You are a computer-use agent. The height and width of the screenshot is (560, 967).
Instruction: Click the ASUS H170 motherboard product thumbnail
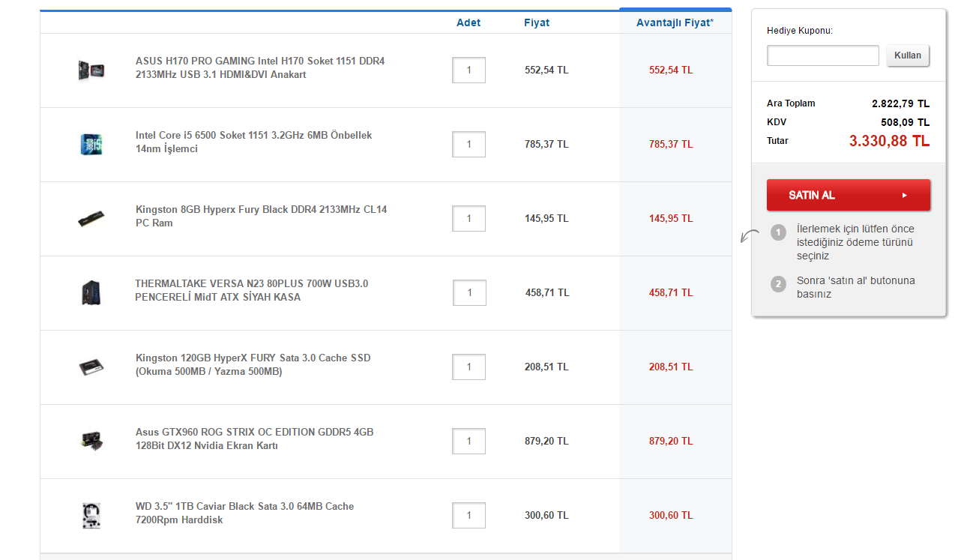pyautogui.click(x=91, y=70)
